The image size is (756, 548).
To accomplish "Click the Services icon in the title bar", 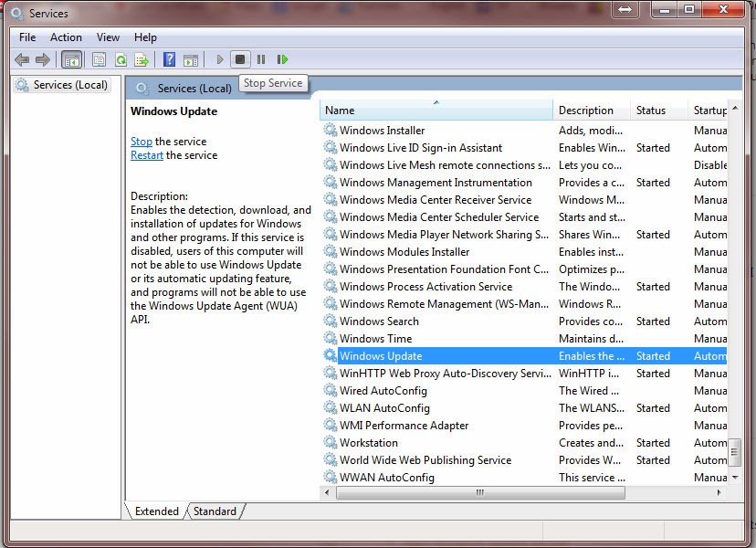I will click(16, 14).
